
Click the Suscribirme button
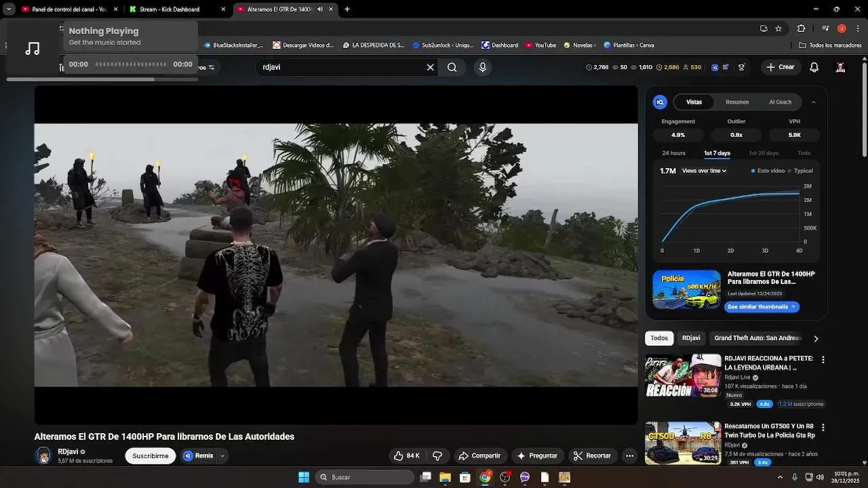[151, 455]
